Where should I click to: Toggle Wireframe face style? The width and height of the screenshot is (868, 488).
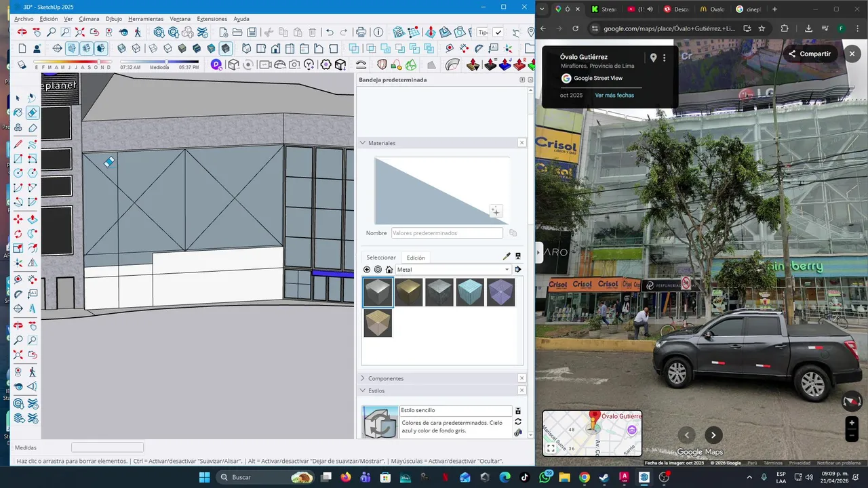[153, 48]
